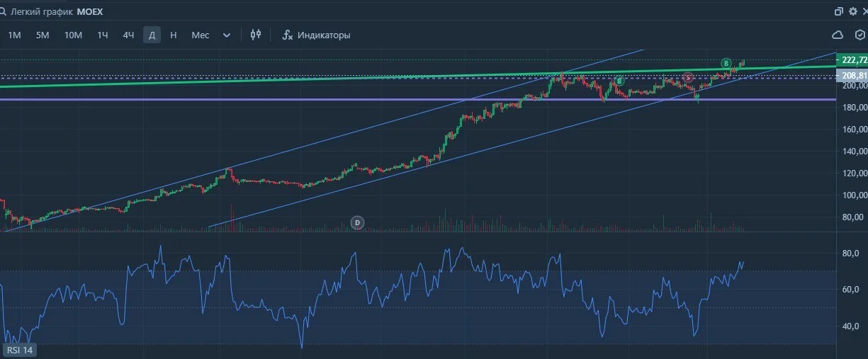Click the detach window icon

point(839,11)
